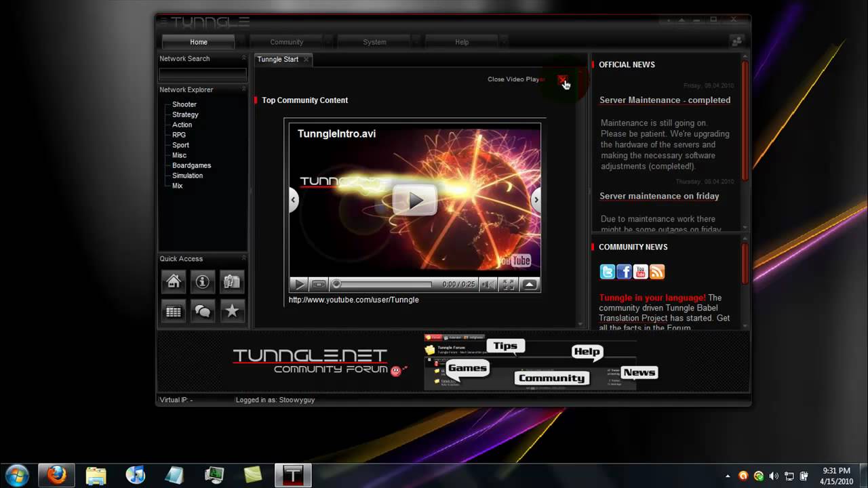
Task: Click the play button in video controls
Action: point(299,285)
